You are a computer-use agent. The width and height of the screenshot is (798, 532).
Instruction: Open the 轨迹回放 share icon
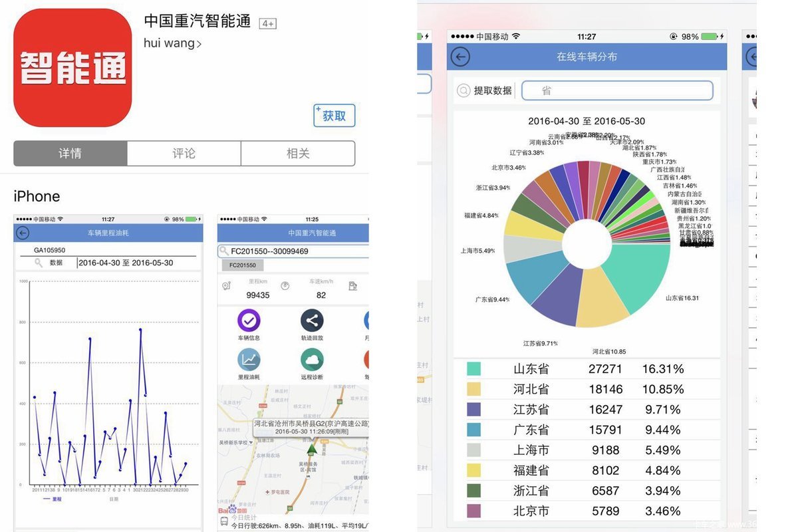pyautogui.click(x=312, y=321)
